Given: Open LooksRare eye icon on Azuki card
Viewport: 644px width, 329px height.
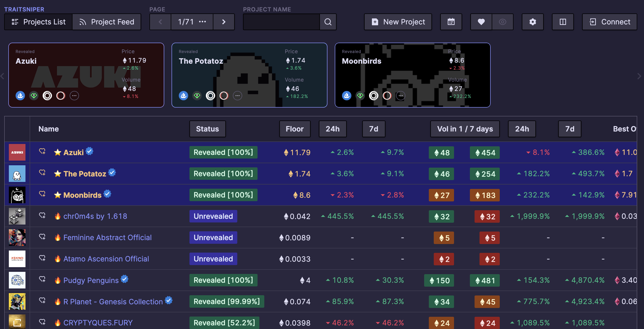Looking at the screenshot, I should (34, 96).
